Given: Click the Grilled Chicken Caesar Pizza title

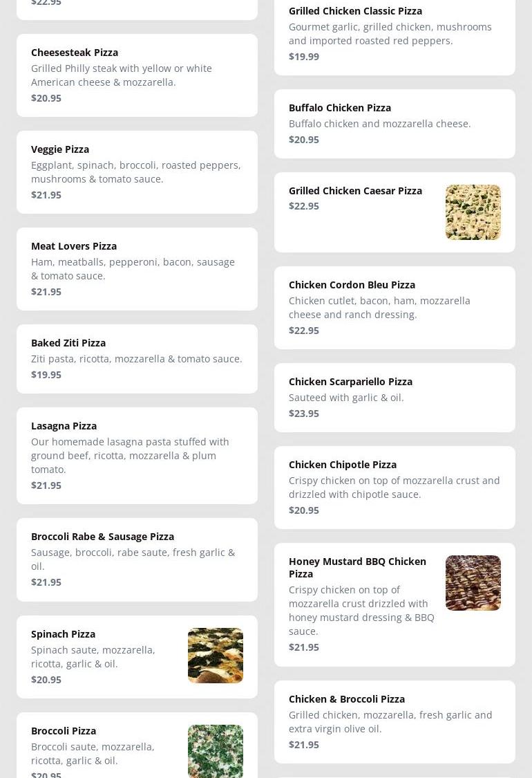Looking at the screenshot, I should point(356,191).
